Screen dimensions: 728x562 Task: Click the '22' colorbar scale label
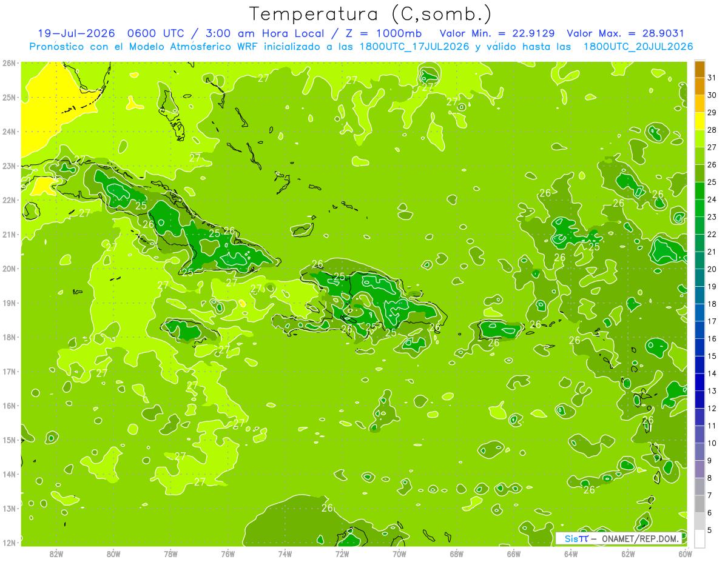(712, 235)
